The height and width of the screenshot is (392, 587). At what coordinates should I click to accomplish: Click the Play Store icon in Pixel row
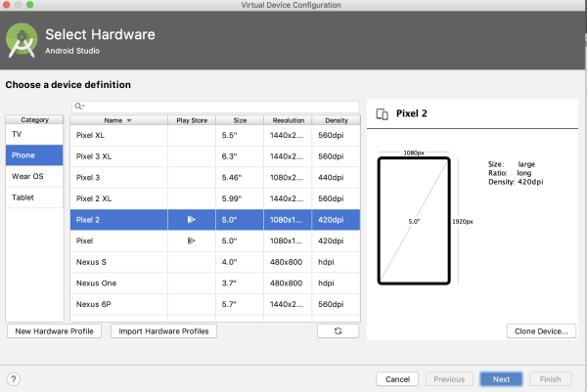[191, 240]
